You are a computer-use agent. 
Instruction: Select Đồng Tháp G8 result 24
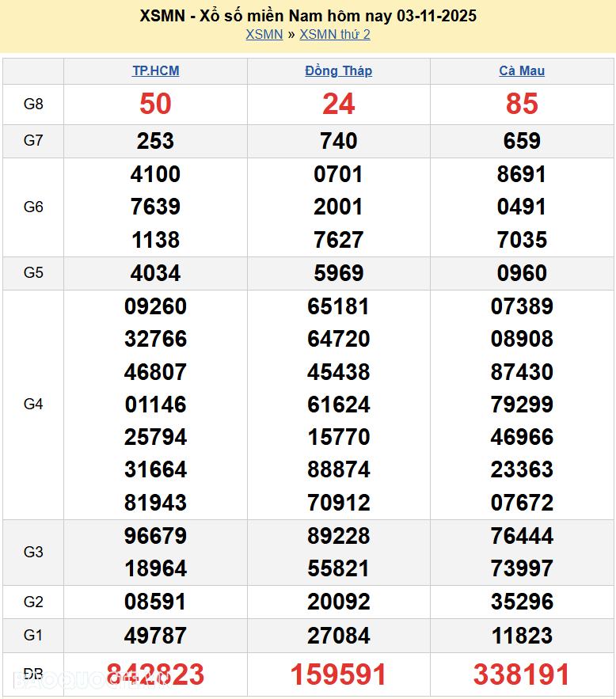[338, 104]
